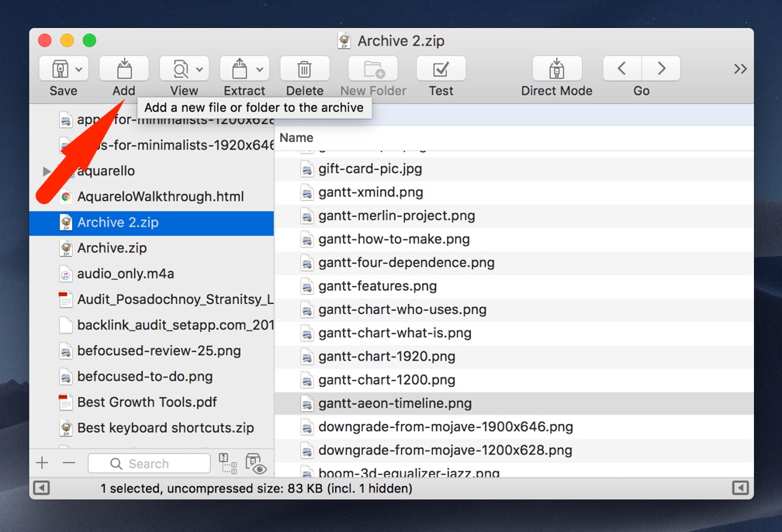This screenshot has height=532, width=782.
Task: Expand the aquarello folder
Action: (47, 171)
